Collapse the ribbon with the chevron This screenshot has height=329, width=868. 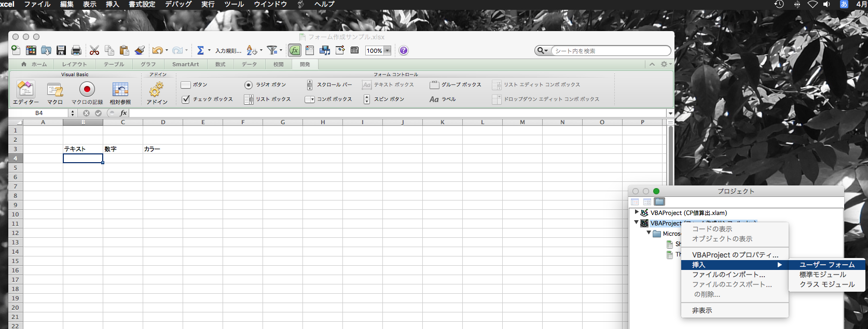pyautogui.click(x=652, y=64)
